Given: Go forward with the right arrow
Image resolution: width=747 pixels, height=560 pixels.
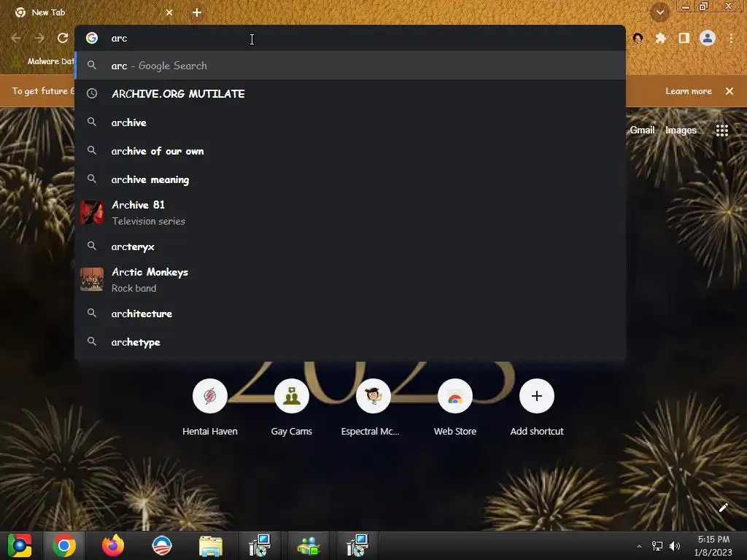Looking at the screenshot, I should pos(39,38).
